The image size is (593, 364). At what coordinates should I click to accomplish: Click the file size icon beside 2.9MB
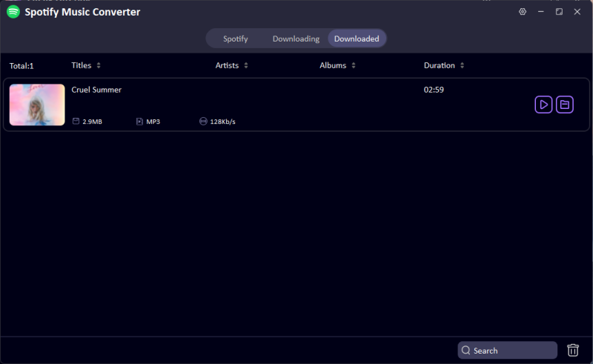tap(76, 121)
